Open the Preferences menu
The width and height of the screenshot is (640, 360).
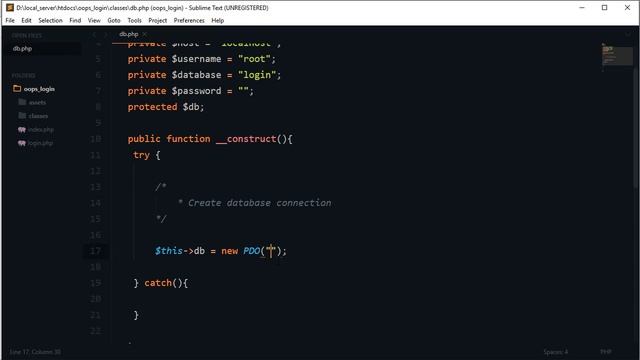click(189, 20)
